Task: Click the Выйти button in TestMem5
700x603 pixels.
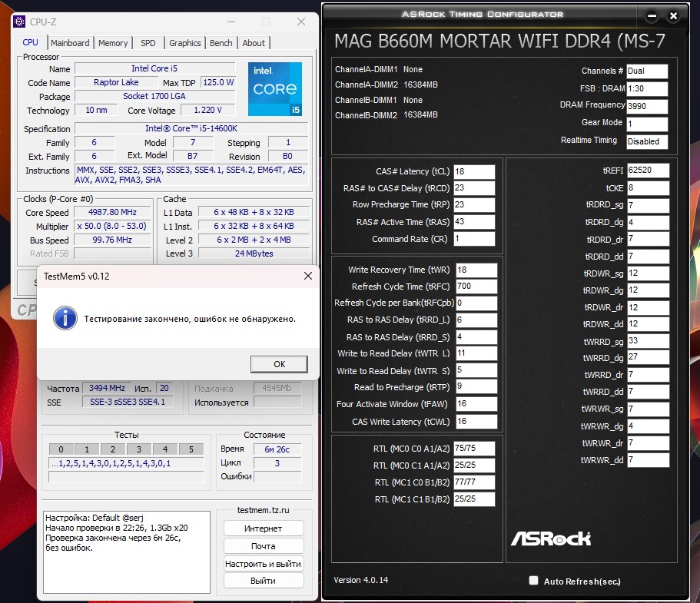Action: pos(264,581)
